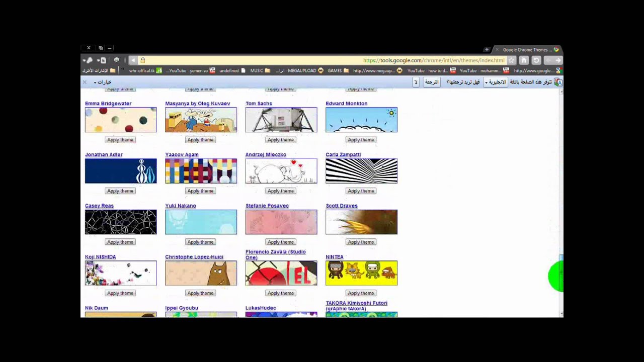Apply theme for Emma Bridgewater
The image size is (644, 362).
click(120, 140)
